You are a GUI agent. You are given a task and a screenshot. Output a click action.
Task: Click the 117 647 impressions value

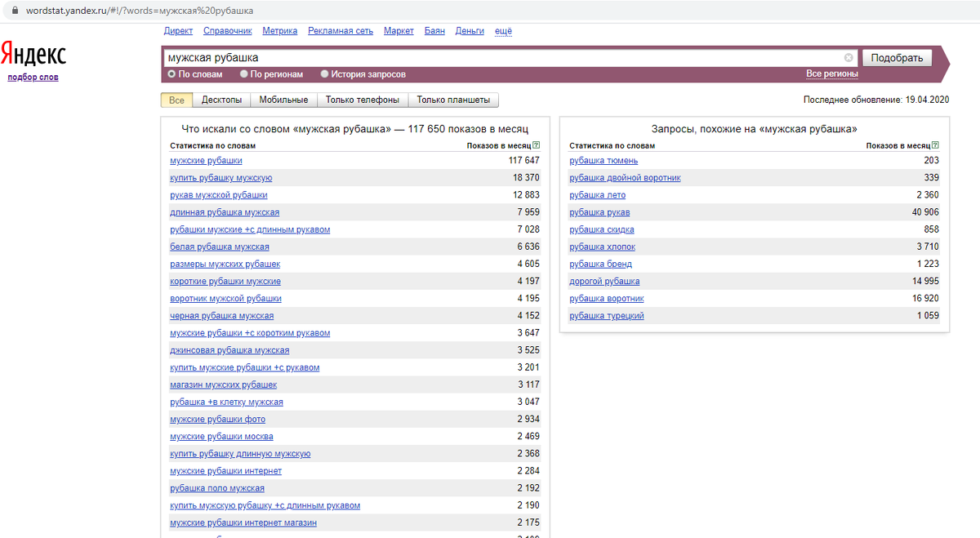click(524, 160)
